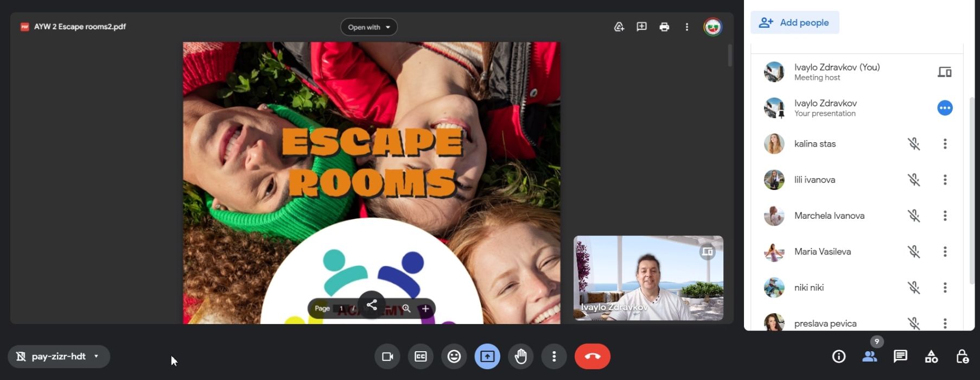Viewport: 980px width, 380px height.
Task: Click the zoom magnifier in page toolbar
Action: pyautogui.click(x=406, y=308)
